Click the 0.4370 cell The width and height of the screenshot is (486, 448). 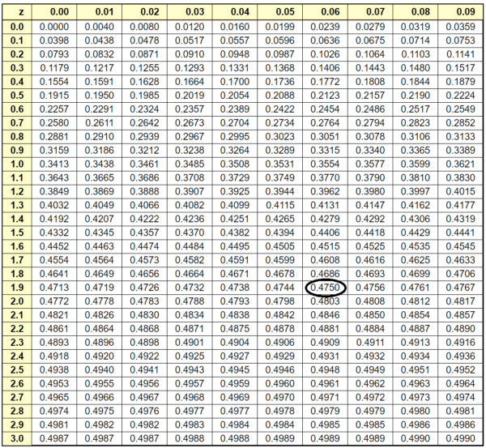[x=190, y=233]
